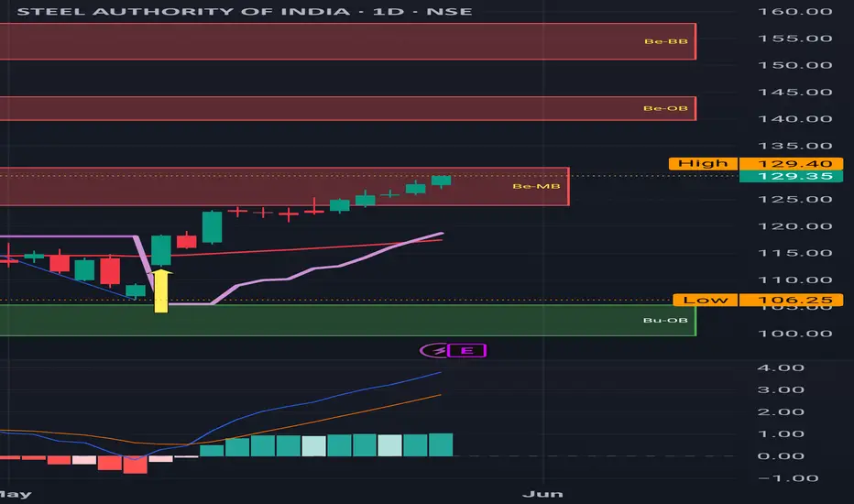The width and height of the screenshot is (854, 504).
Task: Click the 125.00 price axis value
Action: pyautogui.click(x=794, y=200)
